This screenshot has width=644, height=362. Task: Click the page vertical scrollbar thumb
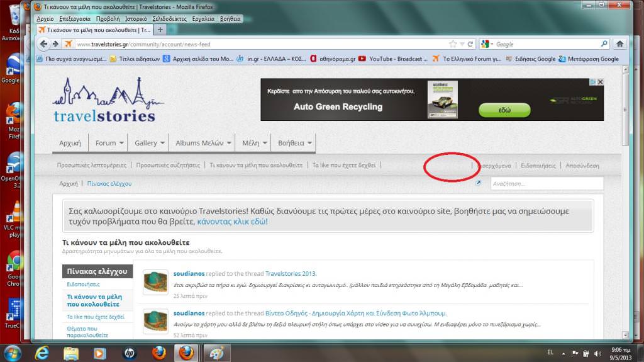coord(625,110)
